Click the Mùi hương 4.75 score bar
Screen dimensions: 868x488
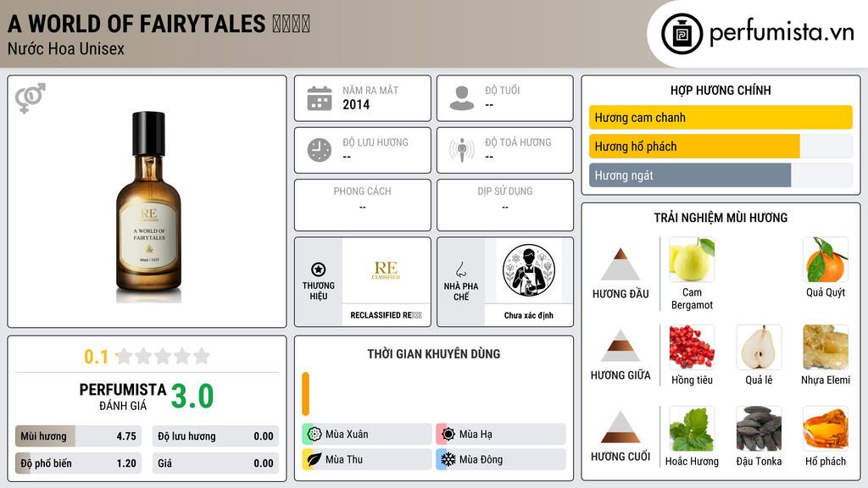pos(78,436)
